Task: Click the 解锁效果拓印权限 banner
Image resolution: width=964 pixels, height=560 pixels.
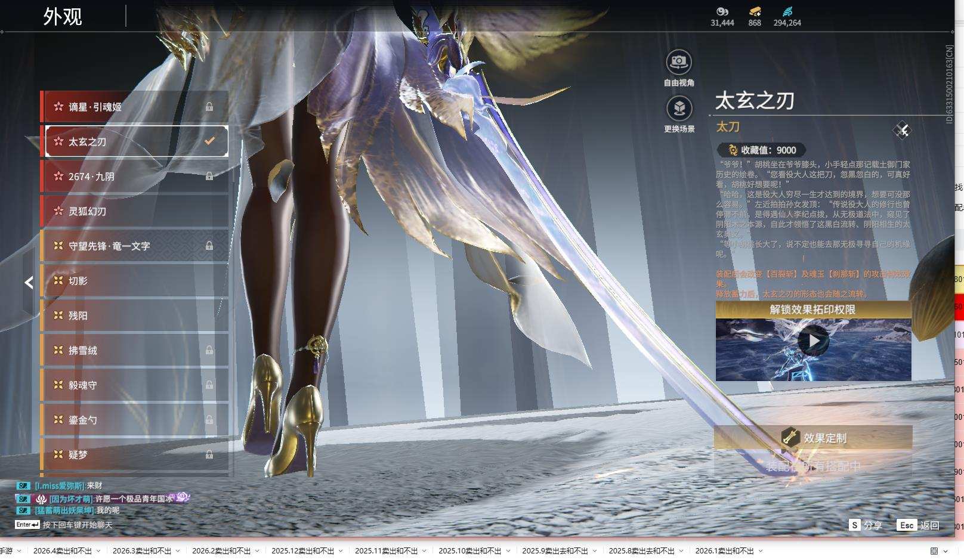Action: point(813,310)
